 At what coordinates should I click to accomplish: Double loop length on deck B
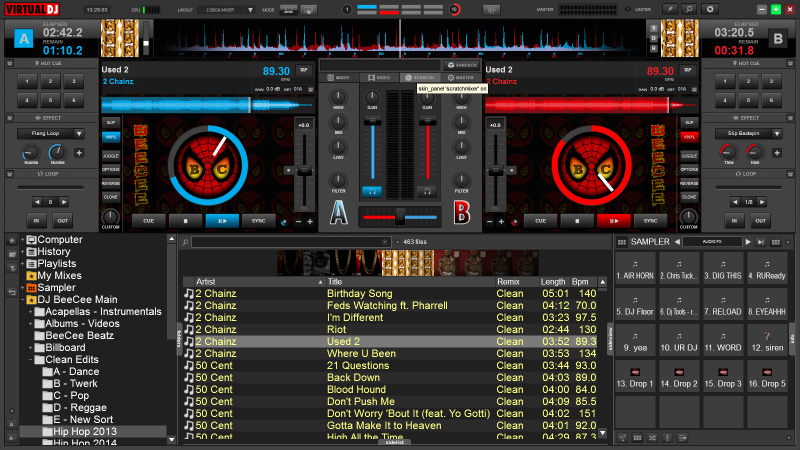tap(762, 202)
